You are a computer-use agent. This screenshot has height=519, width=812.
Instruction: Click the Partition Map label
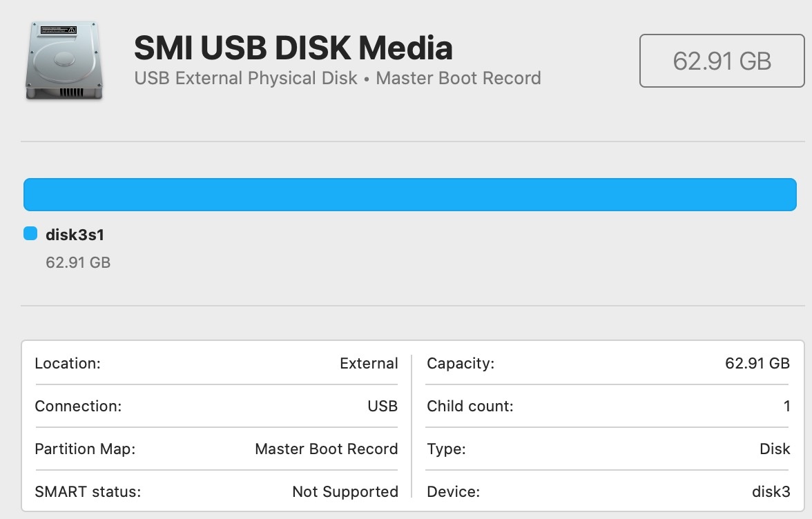coord(85,449)
